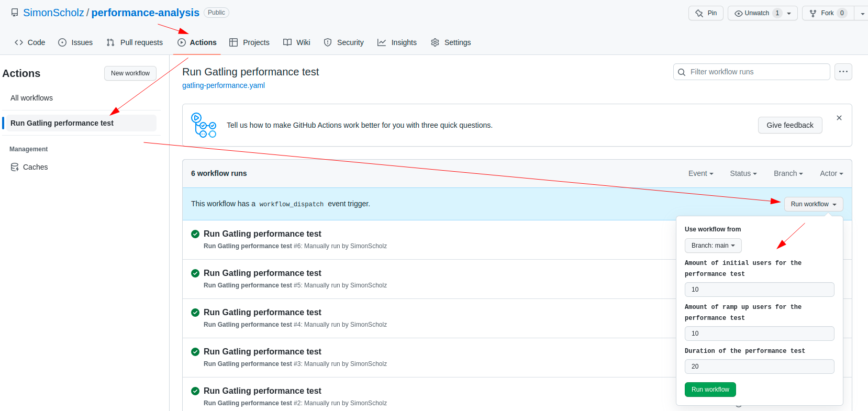Pin the repository with the Pin button
The width and height of the screenshot is (868, 411).
click(706, 13)
